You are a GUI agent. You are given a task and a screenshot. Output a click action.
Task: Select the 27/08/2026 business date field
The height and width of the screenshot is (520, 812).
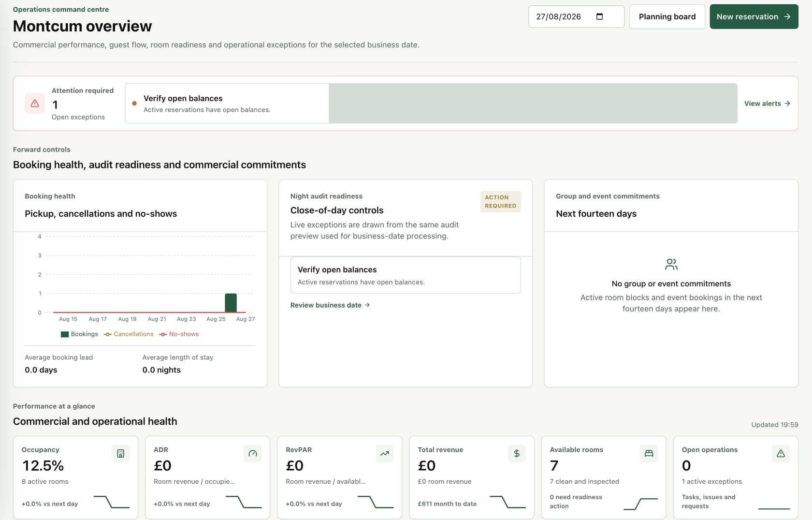(576, 16)
